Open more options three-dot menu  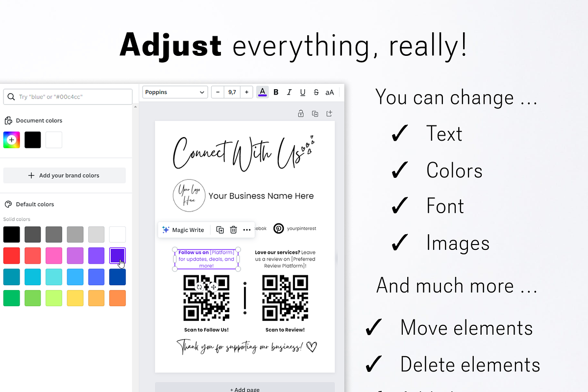tap(247, 230)
